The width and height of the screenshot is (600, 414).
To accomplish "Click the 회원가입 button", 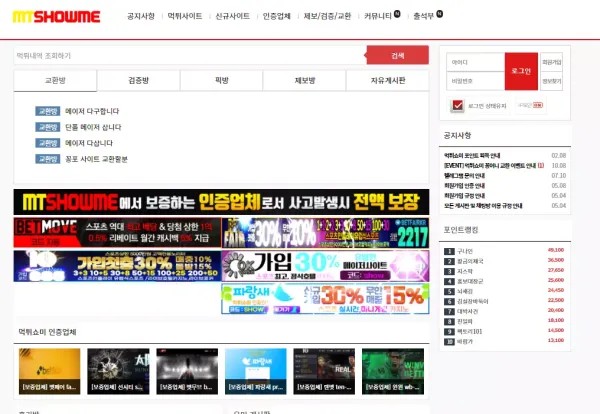I will (551, 62).
